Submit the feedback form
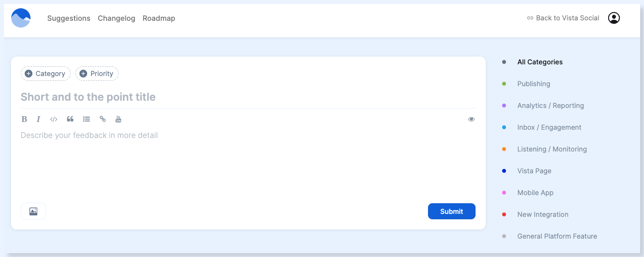 pyautogui.click(x=452, y=212)
